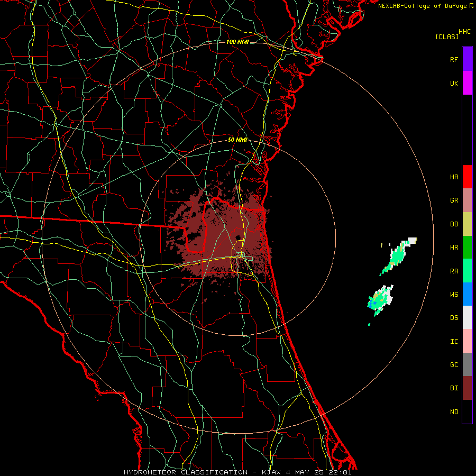
Task: Click the northern offshore rain echo cell
Action: [x=398, y=255]
